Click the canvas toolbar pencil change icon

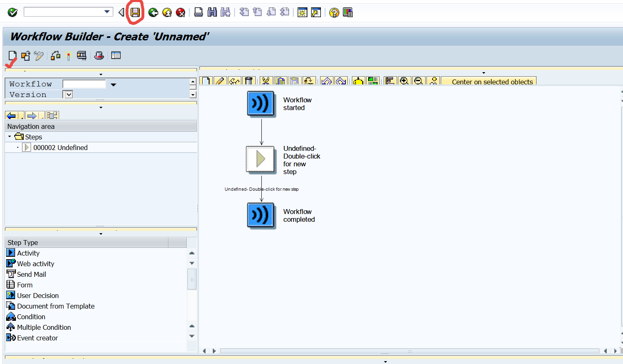pos(220,81)
